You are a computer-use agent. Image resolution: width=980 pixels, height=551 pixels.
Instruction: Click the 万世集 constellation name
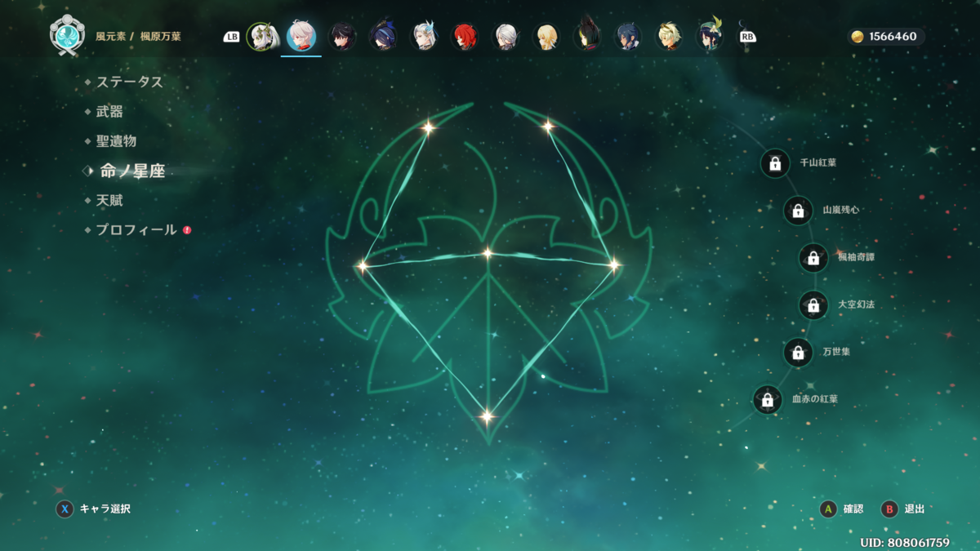836,352
